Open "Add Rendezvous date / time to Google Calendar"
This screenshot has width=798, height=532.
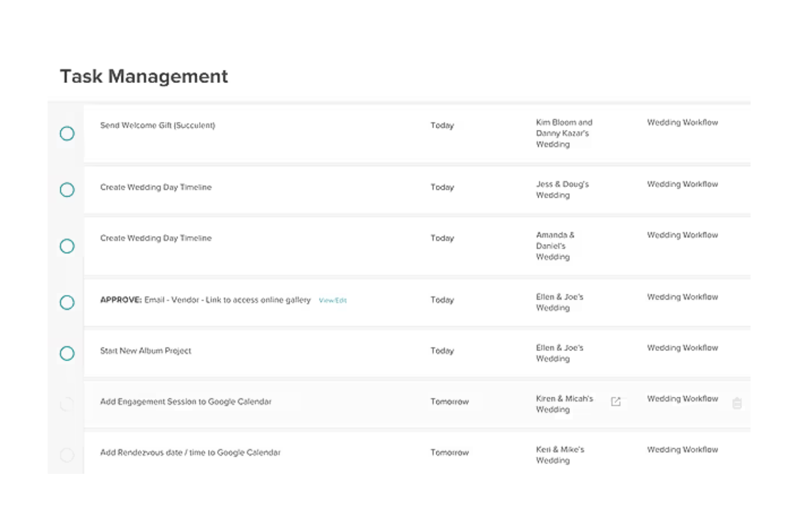[x=190, y=452]
